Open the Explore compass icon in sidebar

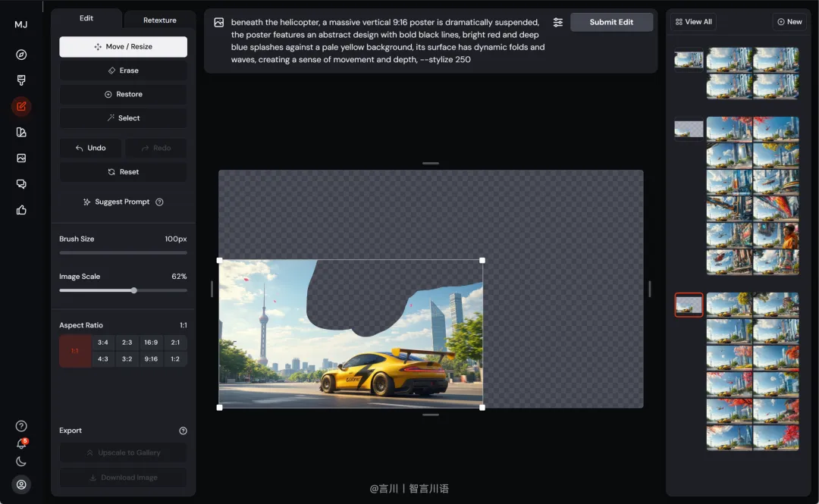click(x=21, y=55)
